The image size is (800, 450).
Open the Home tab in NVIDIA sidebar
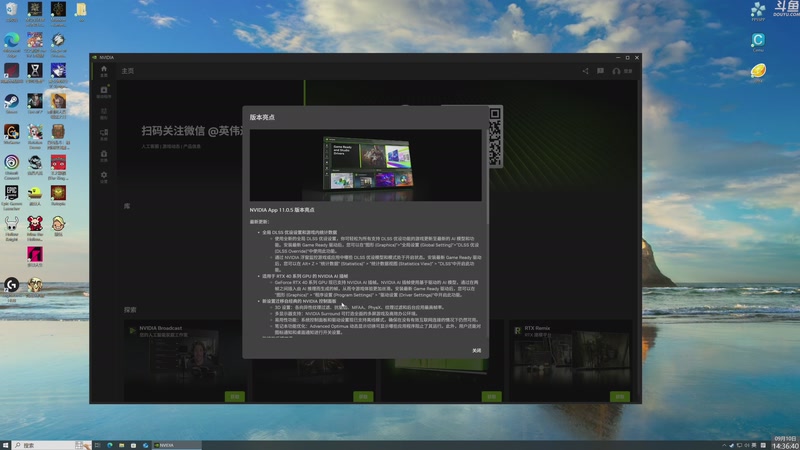pyautogui.click(x=104, y=71)
